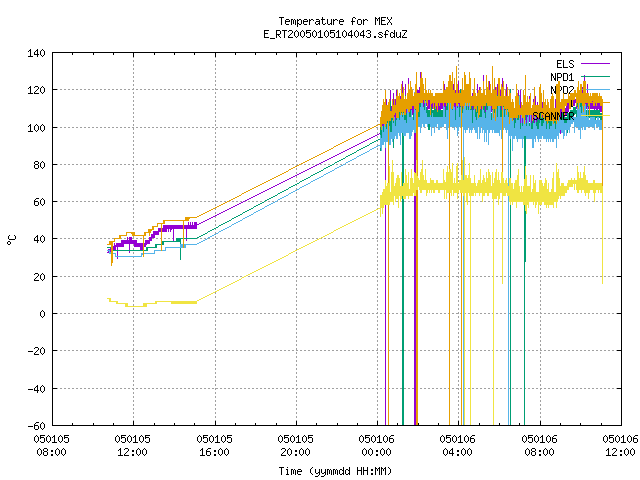Screen dimensions: 640x480
Task: Click the '20:00' x-axis time label
Action: [x=295, y=452]
